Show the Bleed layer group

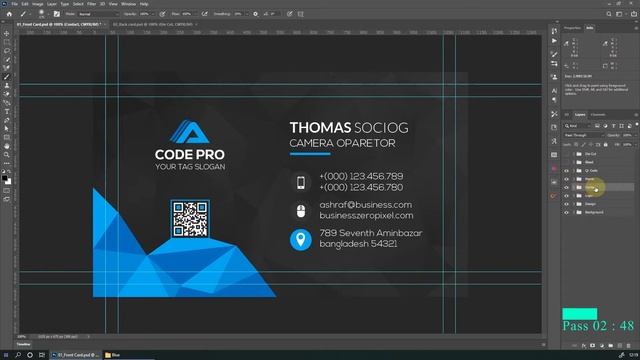pyautogui.click(x=566, y=162)
